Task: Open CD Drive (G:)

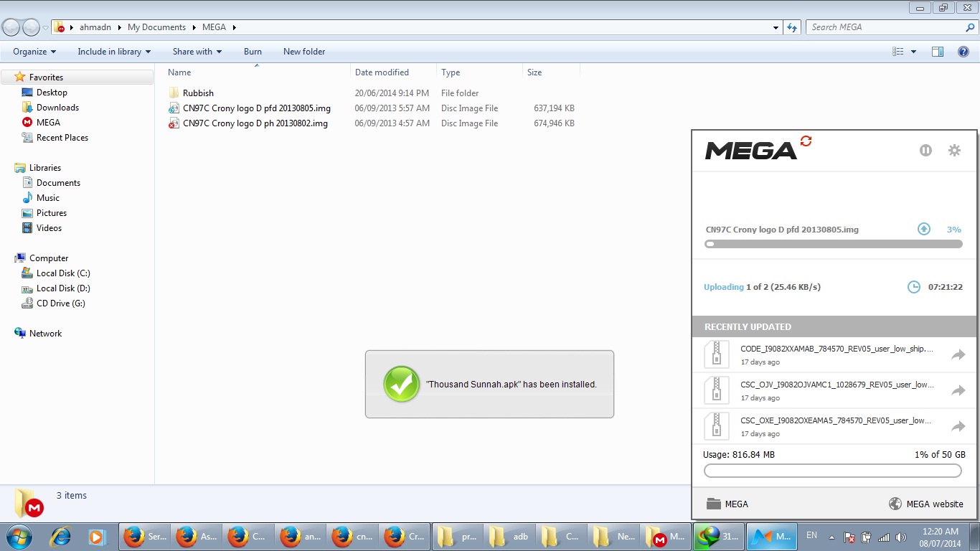Action: (60, 303)
